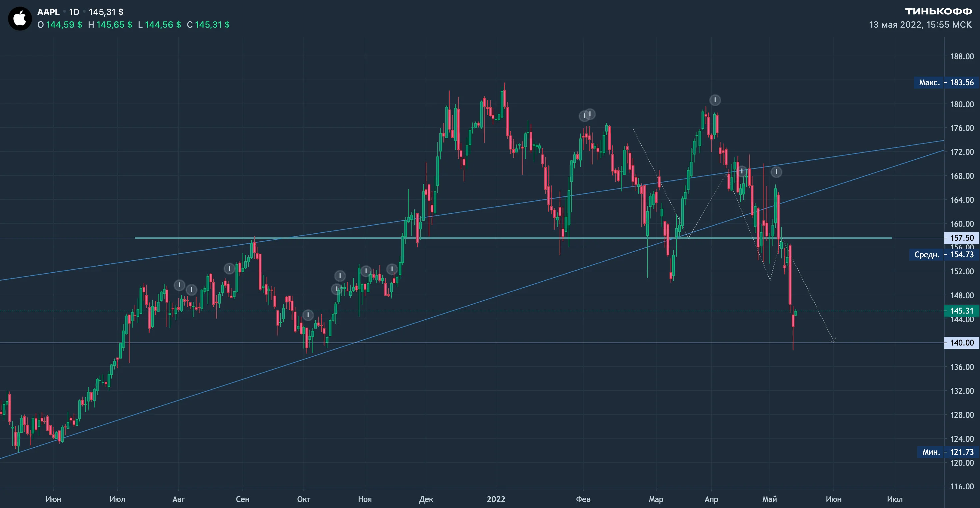
Task: Click the date '13 мая 2022, 15:55 МСК'
Action: [x=920, y=25]
